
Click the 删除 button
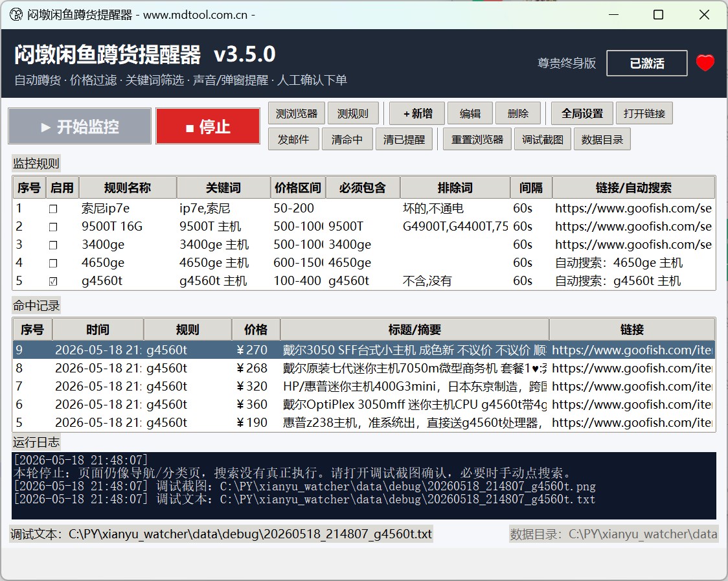[x=518, y=113]
